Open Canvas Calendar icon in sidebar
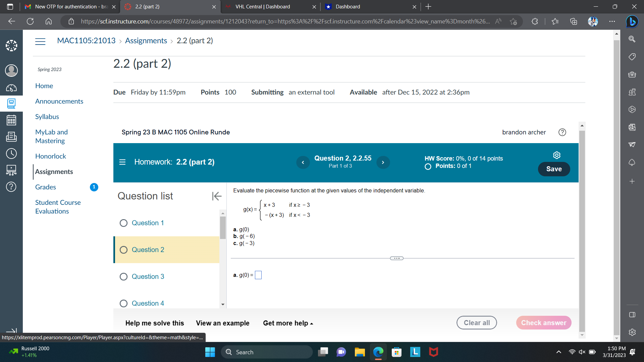 [11, 120]
